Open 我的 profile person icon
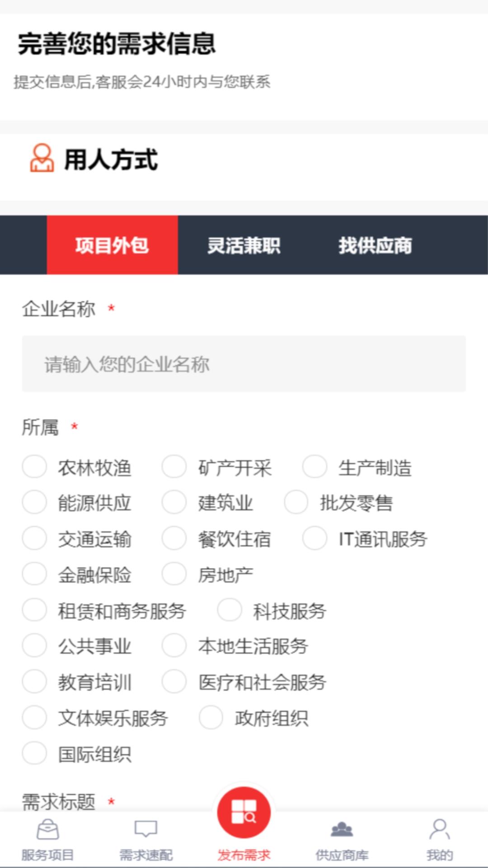This screenshot has width=488, height=868. point(440,830)
